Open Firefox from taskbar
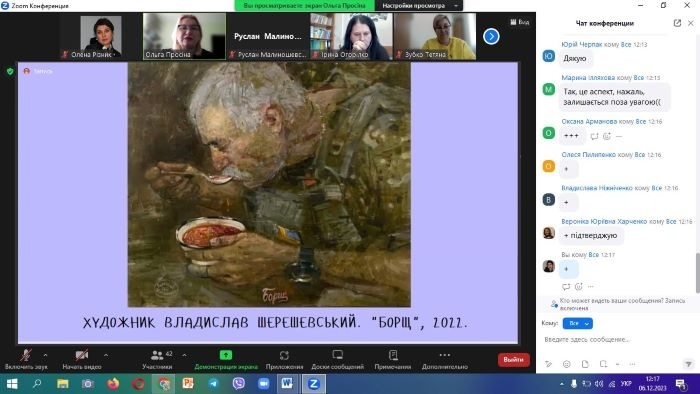700x394 pixels. [113, 384]
